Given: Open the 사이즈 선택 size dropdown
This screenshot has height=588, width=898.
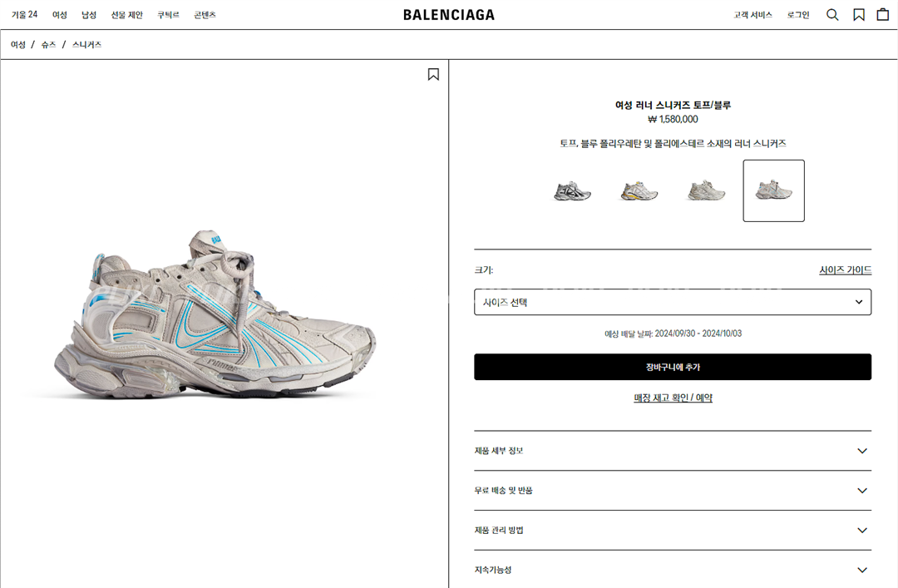Looking at the screenshot, I should (673, 302).
